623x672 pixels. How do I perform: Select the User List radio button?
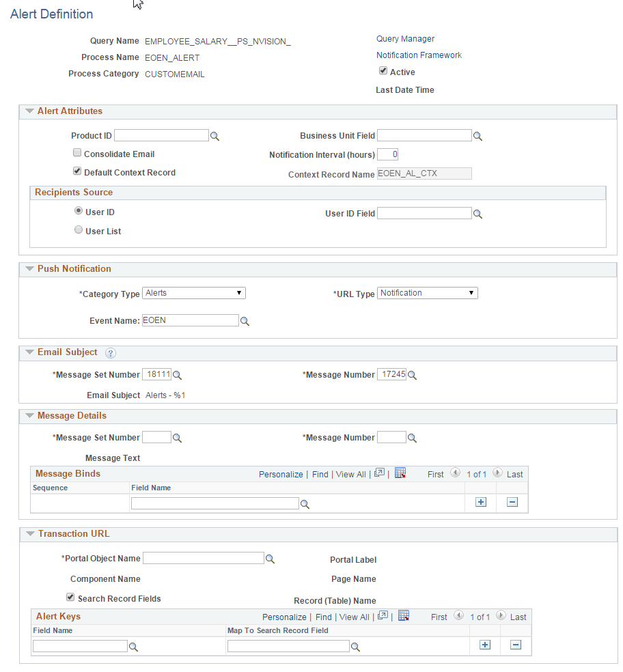click(x=79, y=229)
